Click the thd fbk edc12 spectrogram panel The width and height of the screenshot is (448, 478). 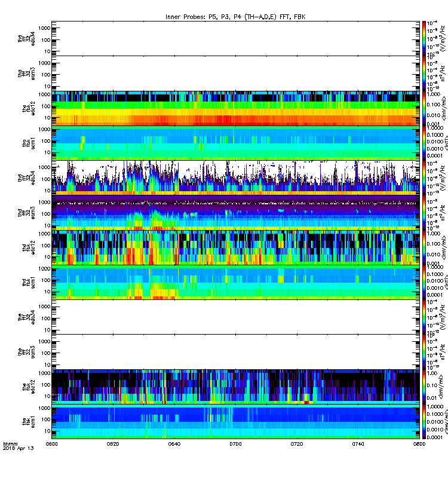[235, 247]
